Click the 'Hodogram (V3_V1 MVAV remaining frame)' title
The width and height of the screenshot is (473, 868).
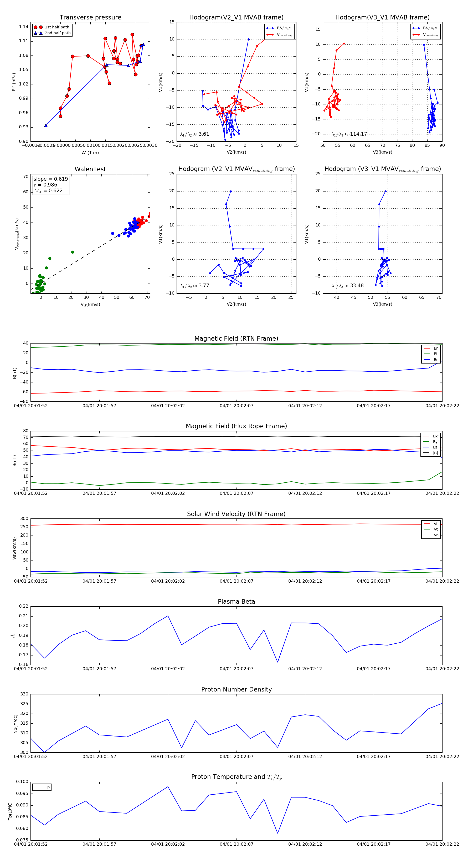[382, 169]
